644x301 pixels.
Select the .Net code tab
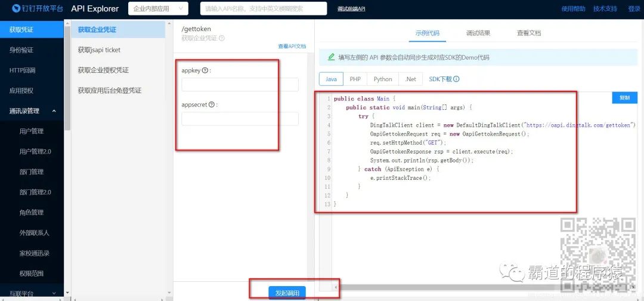point(410,79)
